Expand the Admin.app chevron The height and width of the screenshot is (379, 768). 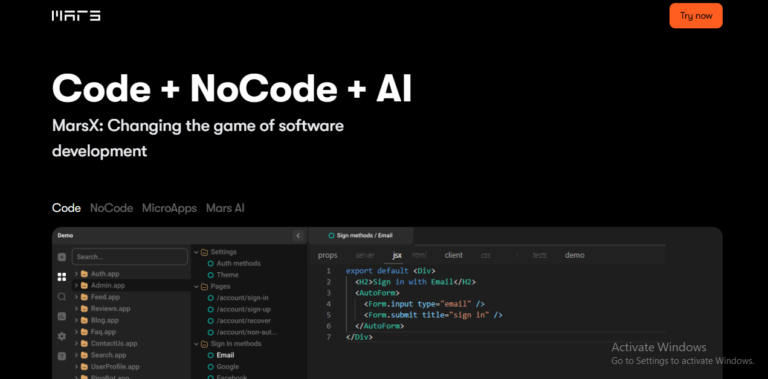point(76,285)
